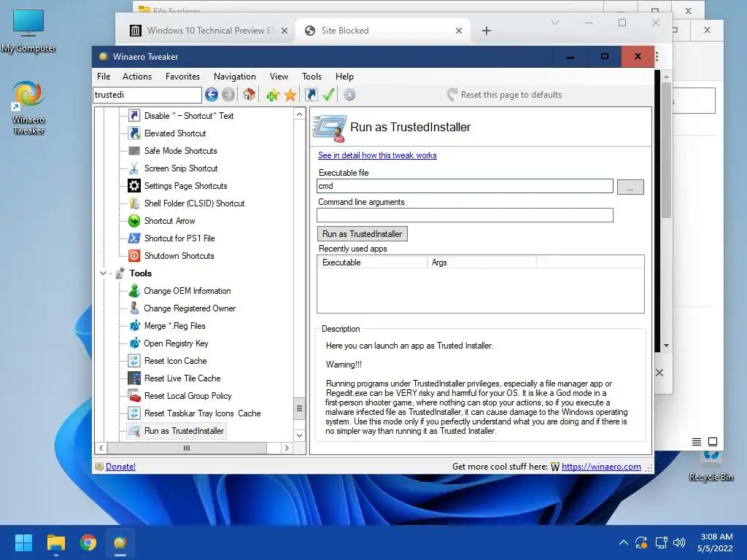Select Run as TrustedInstaller tree item
The width and height of the screenshot is (747, 560).
(184, 431)
